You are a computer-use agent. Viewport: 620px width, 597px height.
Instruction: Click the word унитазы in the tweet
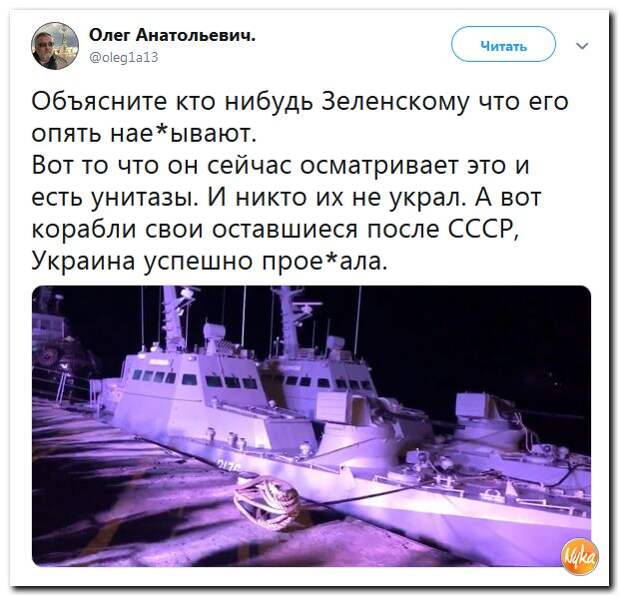[x=145, y=198]
